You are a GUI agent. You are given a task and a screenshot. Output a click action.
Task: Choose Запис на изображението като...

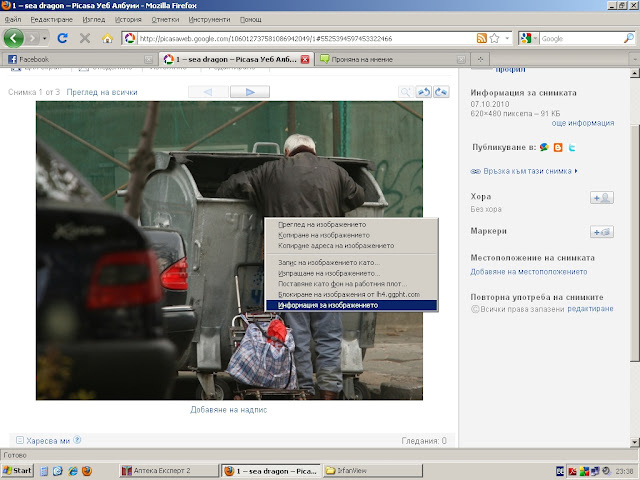[x=351, y=262]
